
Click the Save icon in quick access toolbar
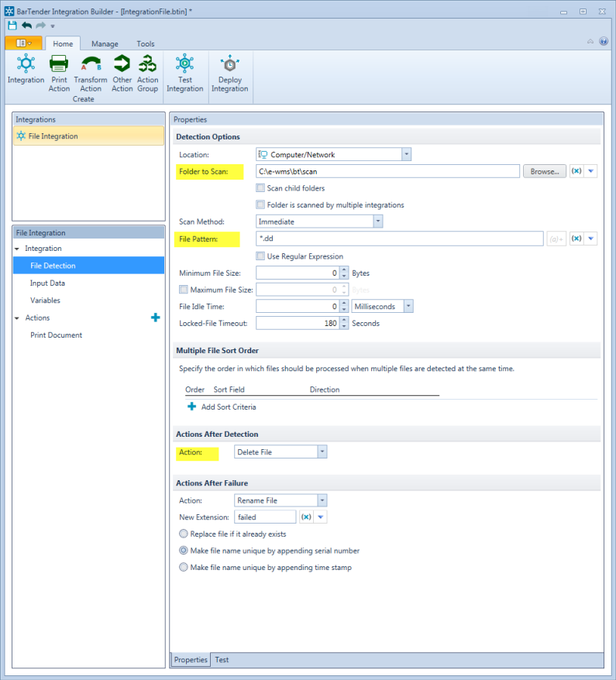12,25
